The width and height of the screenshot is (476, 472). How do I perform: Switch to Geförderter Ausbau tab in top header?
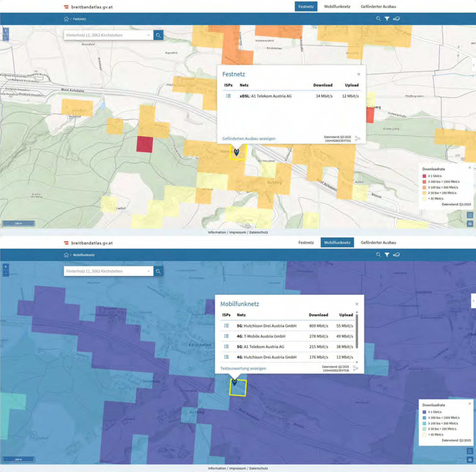tap(378, 7)
